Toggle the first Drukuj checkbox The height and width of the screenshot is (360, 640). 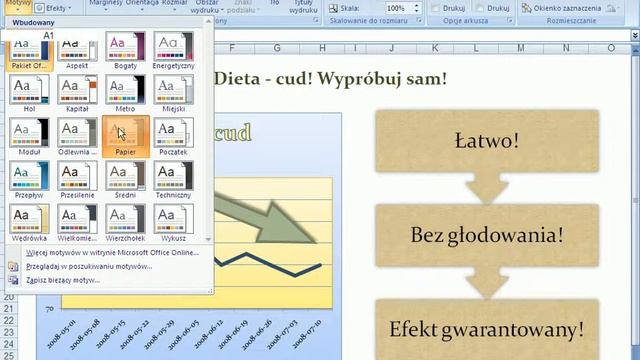pos(436,8)
